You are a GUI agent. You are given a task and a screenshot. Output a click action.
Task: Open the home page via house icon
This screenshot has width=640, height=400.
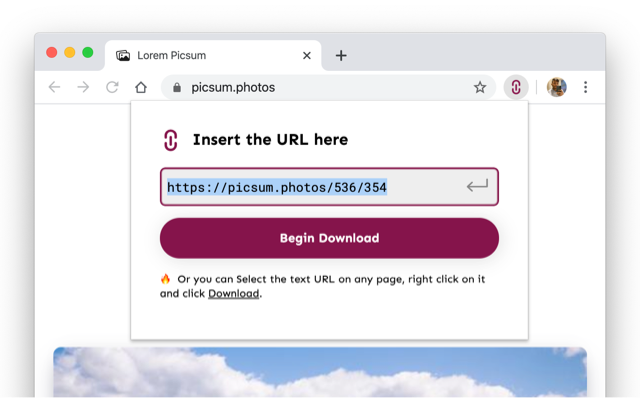click(141, 87)
